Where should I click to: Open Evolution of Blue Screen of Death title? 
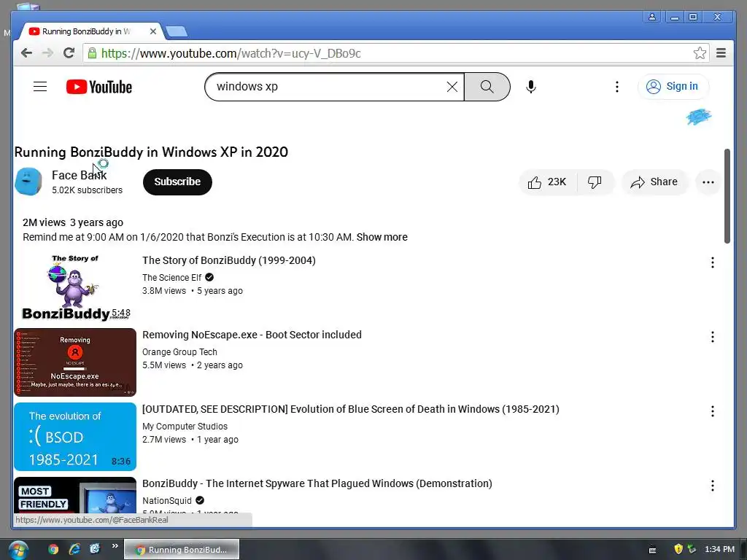coord(351,409)
